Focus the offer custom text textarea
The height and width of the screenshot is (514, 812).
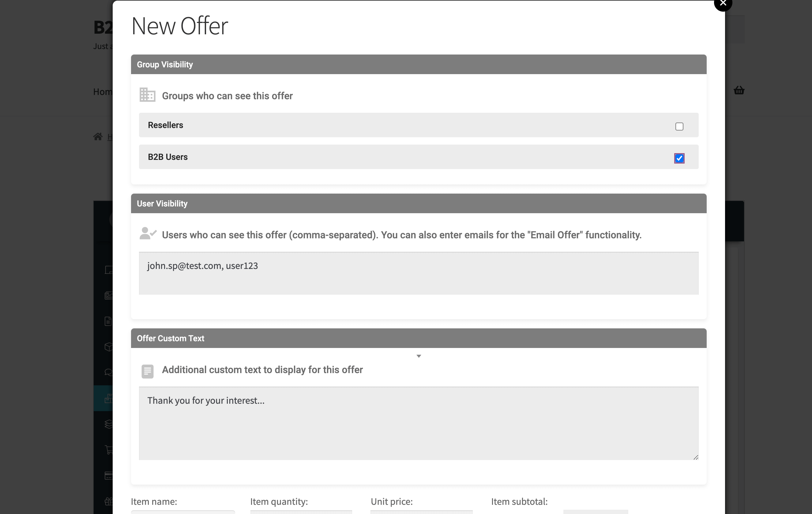coord(419,423)
